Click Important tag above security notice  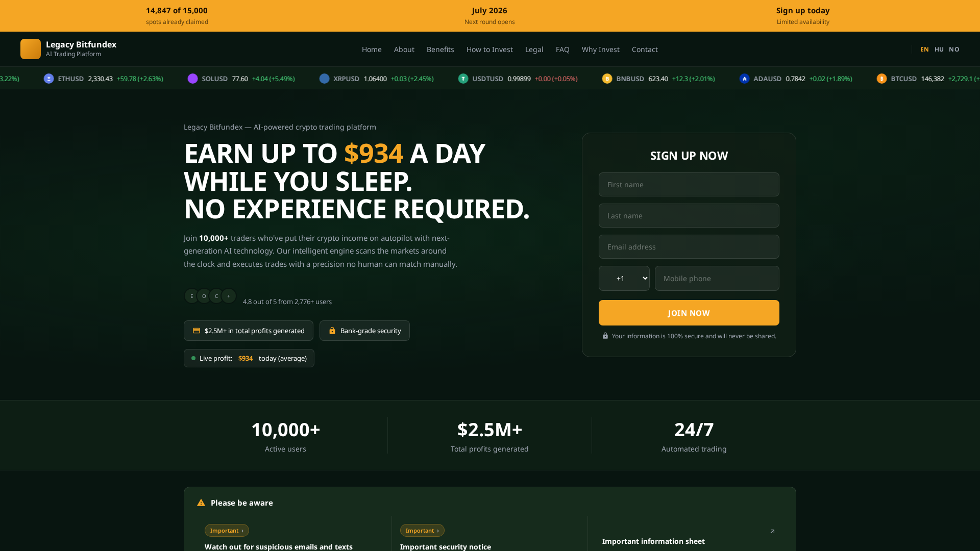pyautogui.click(x=422, y=531)
